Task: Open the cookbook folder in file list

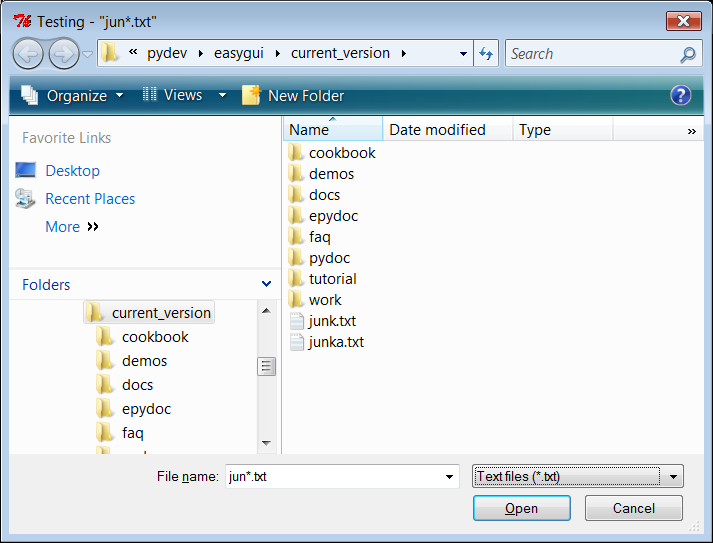Action: point(341,153)
